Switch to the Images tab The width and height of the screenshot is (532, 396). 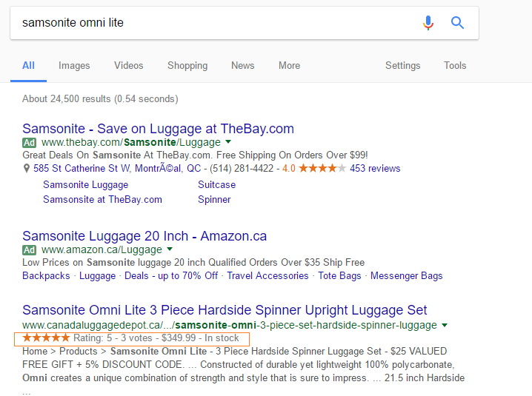[74, 66]
